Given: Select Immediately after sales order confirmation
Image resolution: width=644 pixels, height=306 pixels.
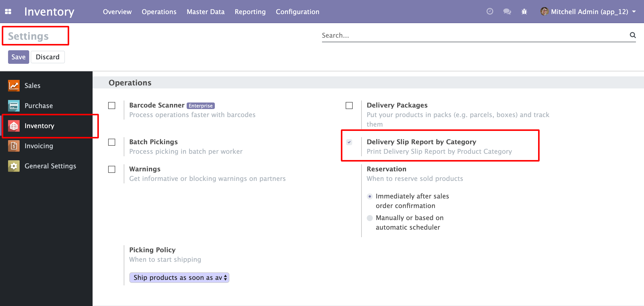Looking at the screenshot, I should tap(370, 196).
